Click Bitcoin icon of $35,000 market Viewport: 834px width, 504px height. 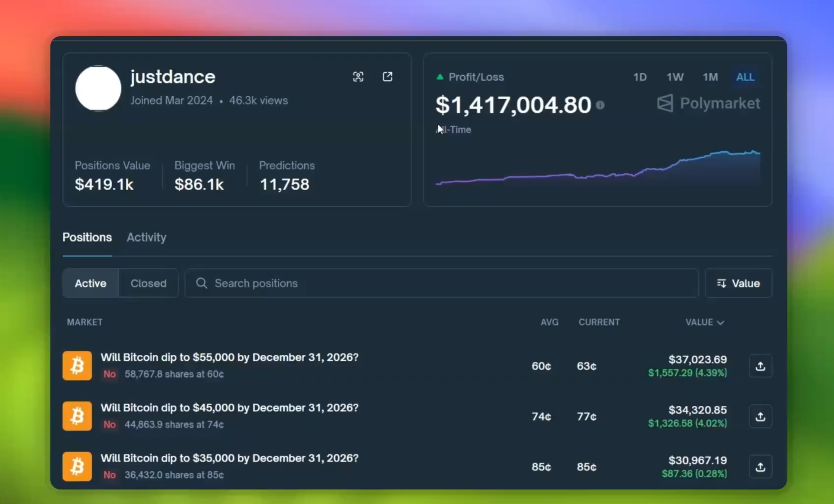(x=77, y=466)
